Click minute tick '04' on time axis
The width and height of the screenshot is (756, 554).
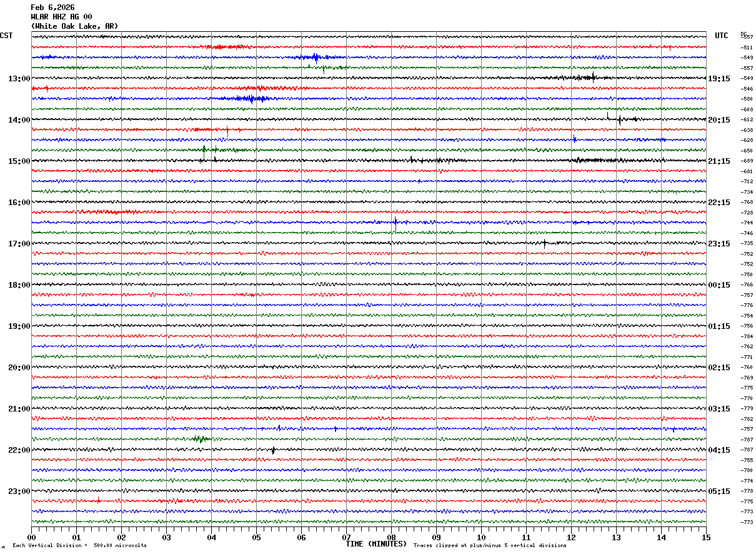(211, 537)
